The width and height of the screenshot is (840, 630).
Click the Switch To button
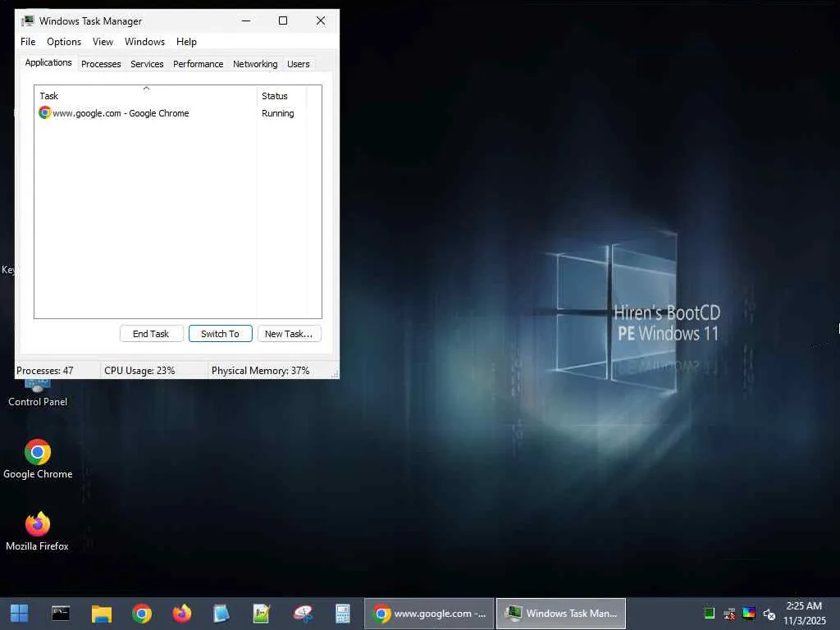220,334
